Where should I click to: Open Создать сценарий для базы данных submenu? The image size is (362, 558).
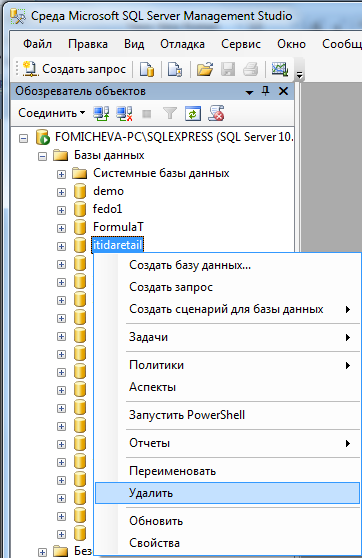227,309
